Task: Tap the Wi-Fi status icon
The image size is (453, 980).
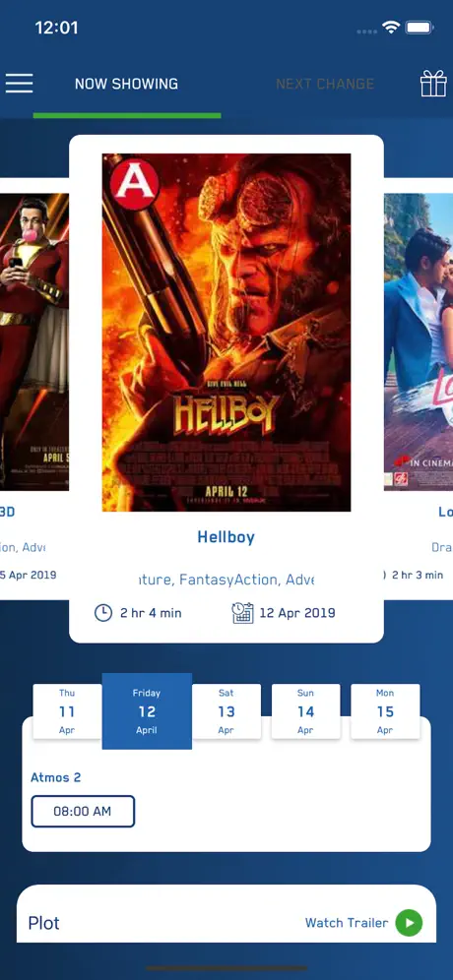Action: coord(391,28)
